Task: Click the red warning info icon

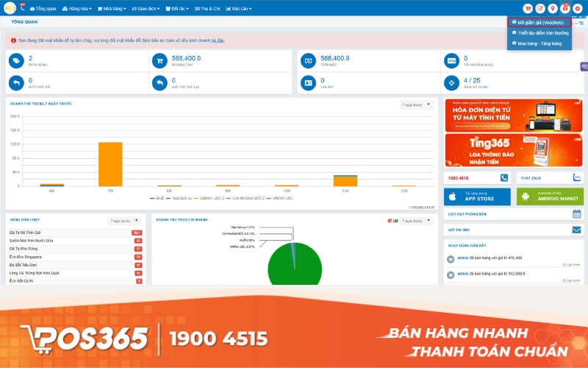Action: point(13,40)
